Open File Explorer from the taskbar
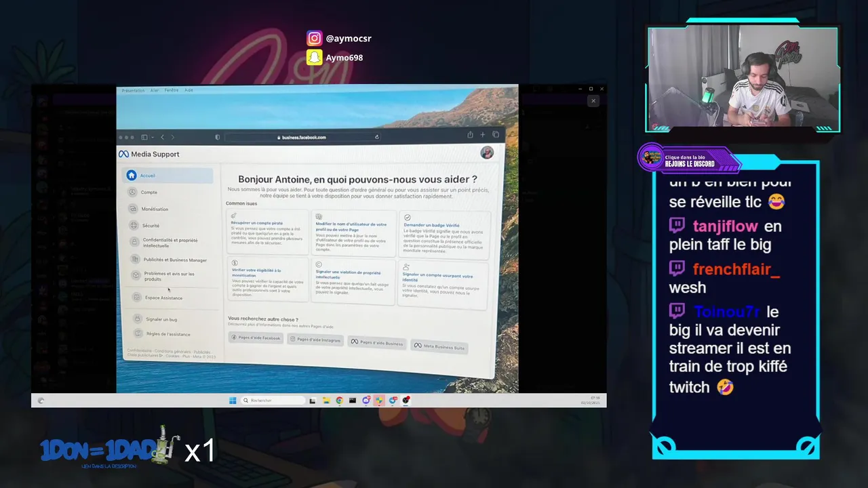Image resolution: width=868 pixels, height=488 pixels. coord(326,401)
